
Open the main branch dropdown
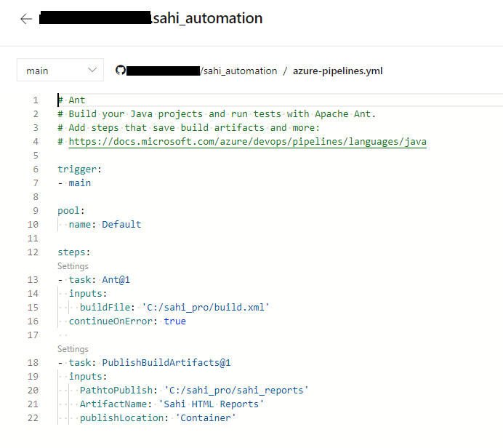tap(60, 71)
